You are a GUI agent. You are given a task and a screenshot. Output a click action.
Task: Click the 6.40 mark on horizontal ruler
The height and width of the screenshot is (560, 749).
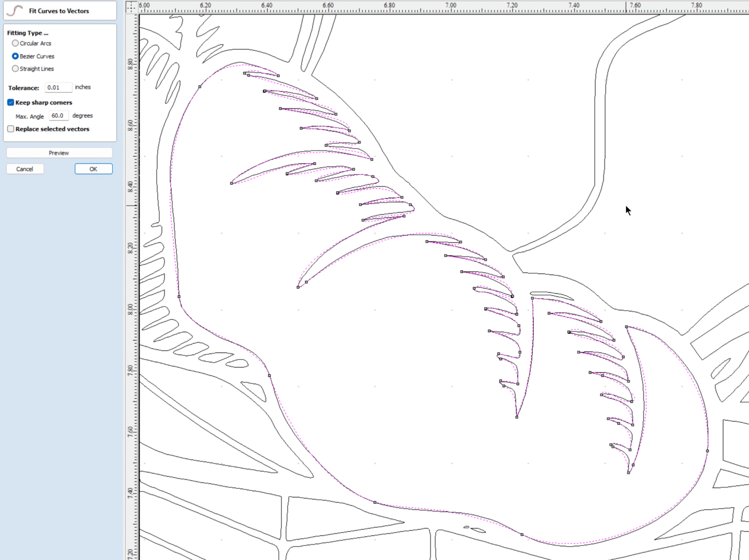tap(267, 5)
